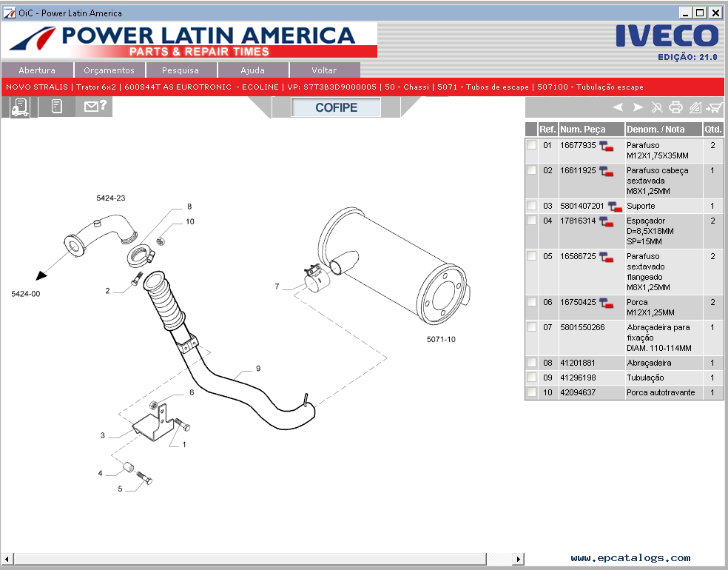Viewport: 728px width, 570px height.
Task: Click the IVECO logo
Action: pos(667,36)
